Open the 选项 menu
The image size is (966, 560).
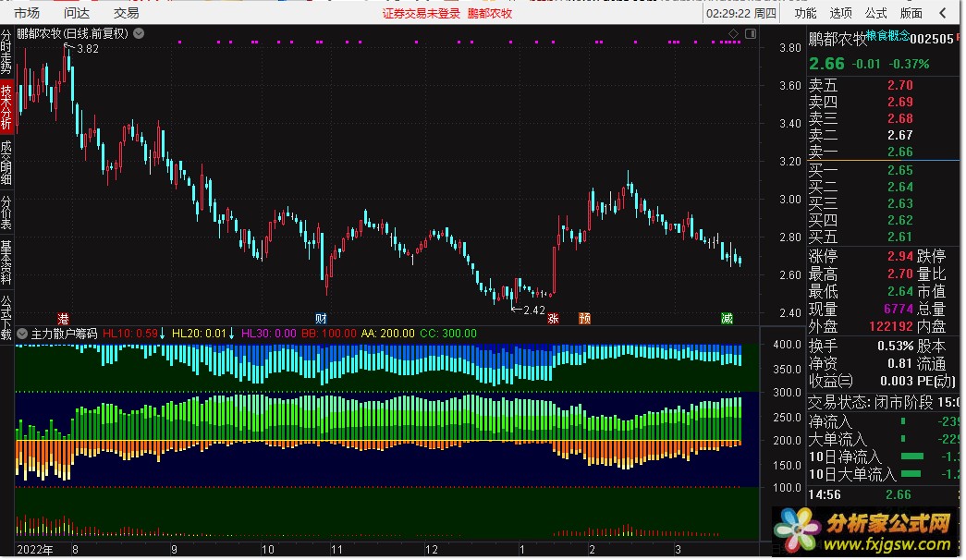click(840, 13)
